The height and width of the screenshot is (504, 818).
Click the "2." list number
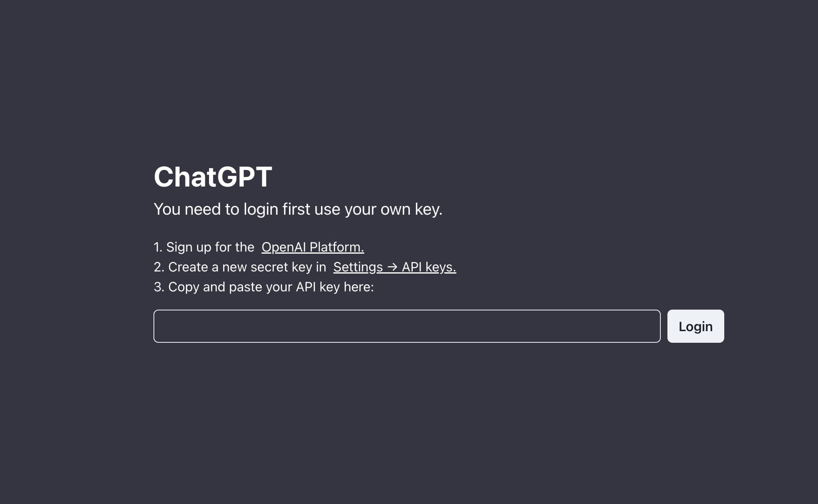pos(158,267)
